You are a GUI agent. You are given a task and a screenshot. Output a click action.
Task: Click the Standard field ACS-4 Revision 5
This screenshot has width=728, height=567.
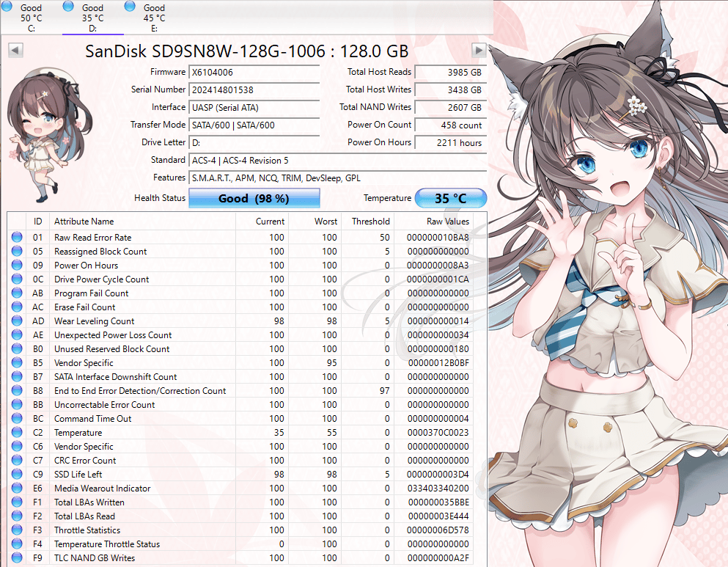click(337, 161)
